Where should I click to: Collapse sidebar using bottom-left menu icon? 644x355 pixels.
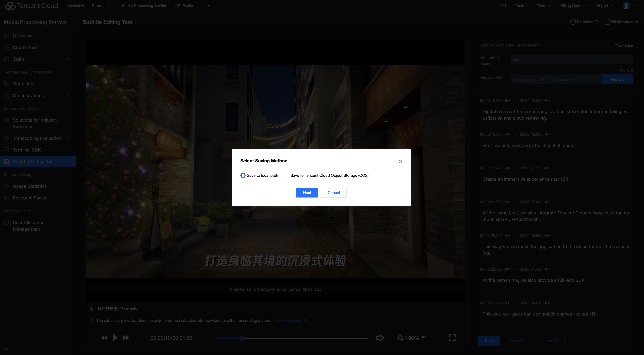[x=6, y=349]
